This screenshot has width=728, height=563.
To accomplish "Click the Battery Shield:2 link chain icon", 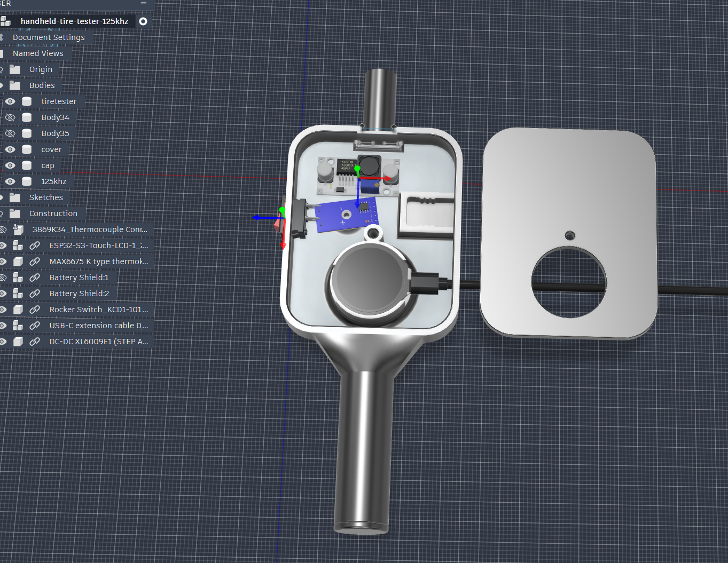I will pyautogui.click(x=35, y=294).
